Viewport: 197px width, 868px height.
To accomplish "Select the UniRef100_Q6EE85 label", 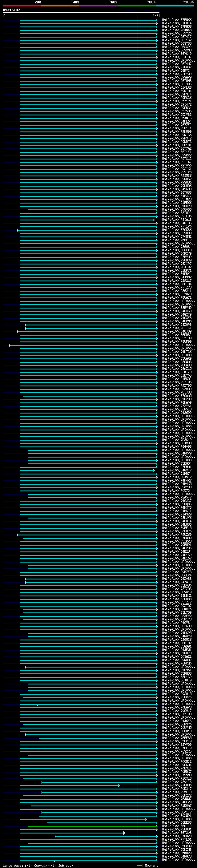I will click(x=176, y=738).
